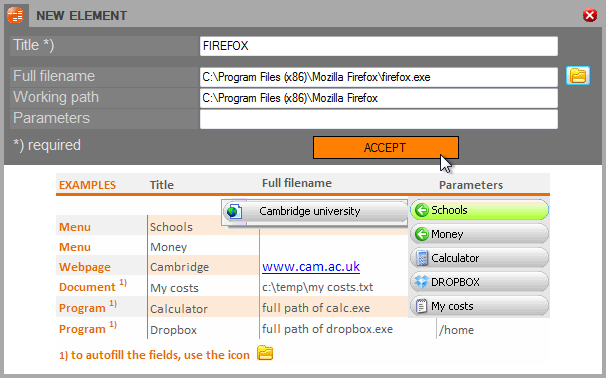Click into the Working path field
The image size is (606, 378).
point(379,98)
